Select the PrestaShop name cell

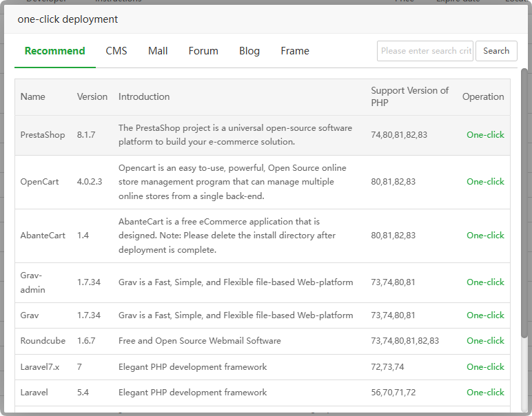[x=43, y=135]
